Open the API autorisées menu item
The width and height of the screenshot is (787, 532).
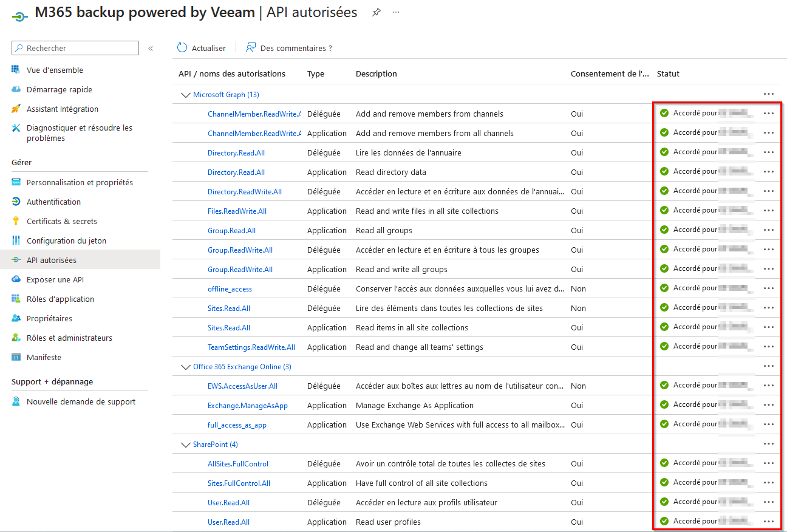pos(80,260)
